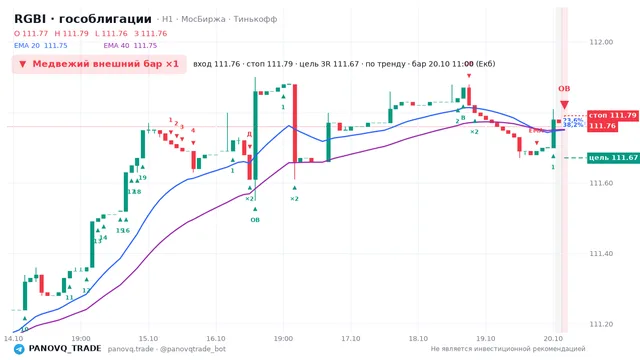The width and height of the screenshot is (640, 360).
Task: Click the red '111.76' current price label
Action: tap(602, 126)
